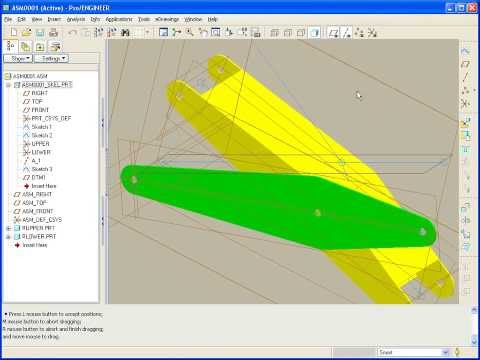The height and width of the screenshot is (360, 480).
Task: Open the Show dropdown in the navigator
Action: [x=18, y=59]
